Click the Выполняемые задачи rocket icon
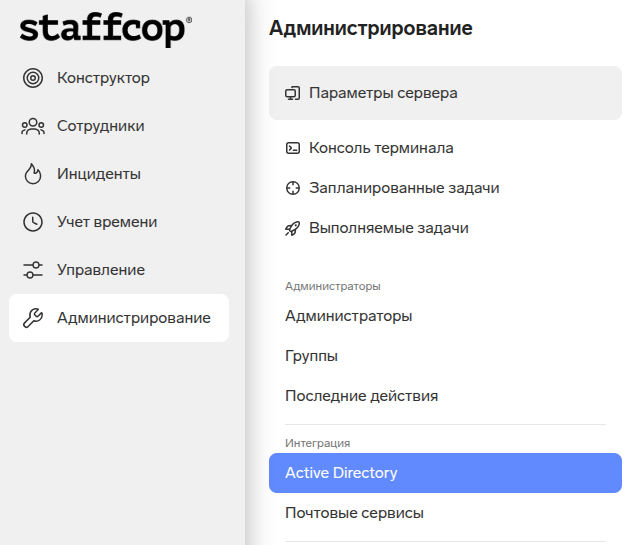Viewport: 639px width, 545px height. 293,228
